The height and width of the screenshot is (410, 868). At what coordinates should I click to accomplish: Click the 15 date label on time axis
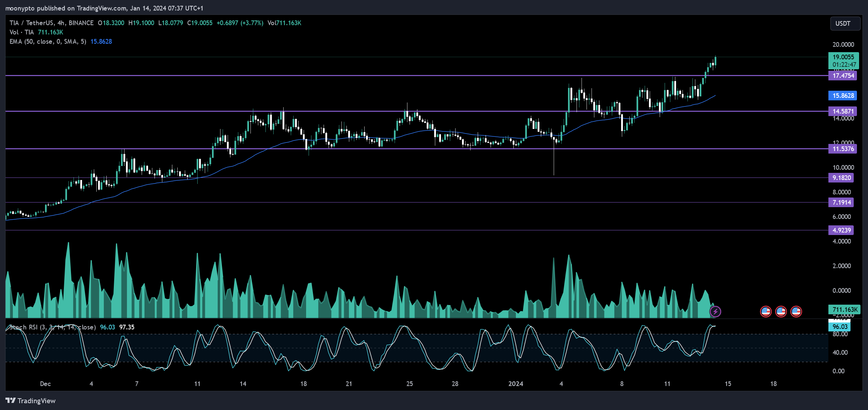(x=728, y=384)
